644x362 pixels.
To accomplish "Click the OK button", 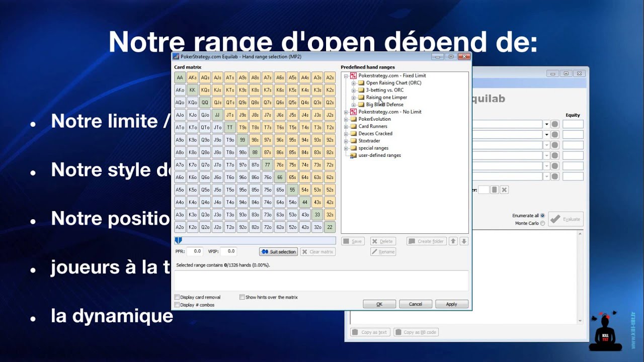I will pos(379,304).
